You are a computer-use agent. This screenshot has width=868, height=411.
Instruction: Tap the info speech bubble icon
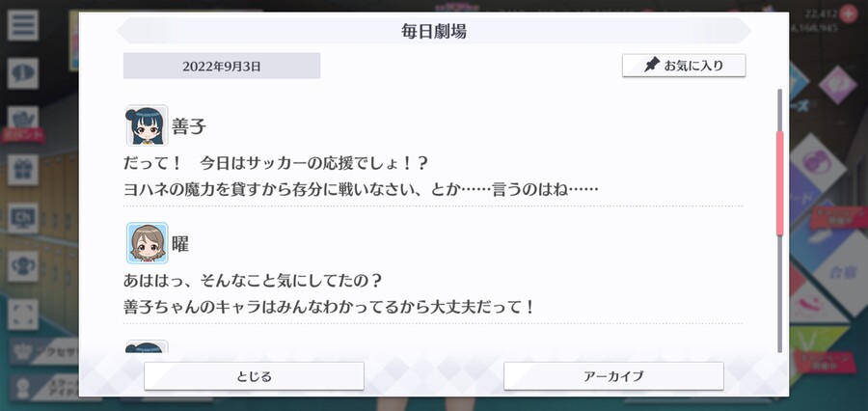click(23, 73)
